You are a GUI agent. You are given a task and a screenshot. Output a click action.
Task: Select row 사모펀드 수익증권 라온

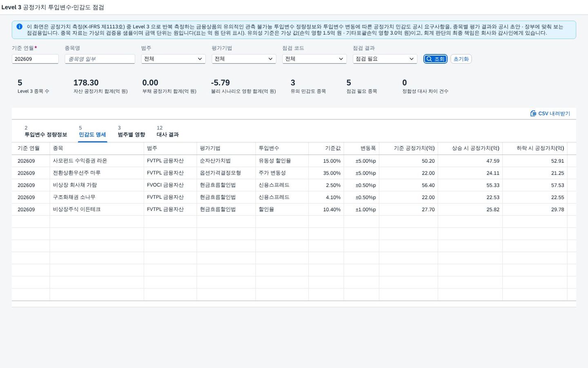[294, 161]
